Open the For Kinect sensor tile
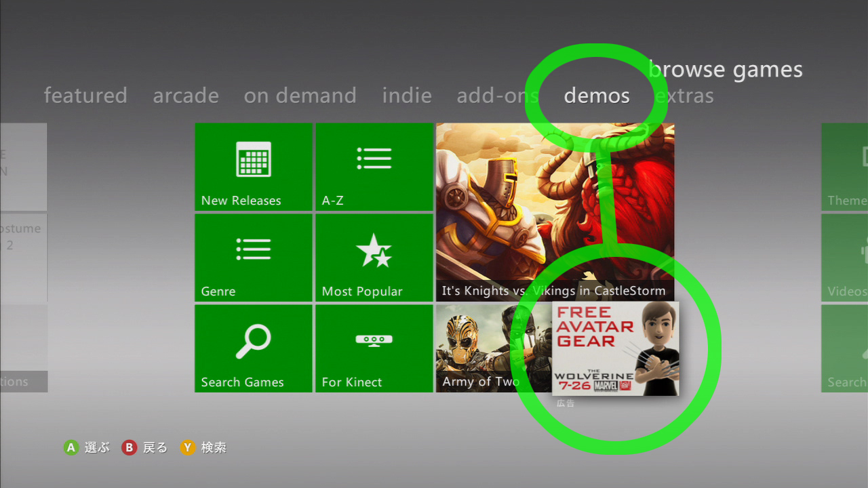 (x=374, y=348)
